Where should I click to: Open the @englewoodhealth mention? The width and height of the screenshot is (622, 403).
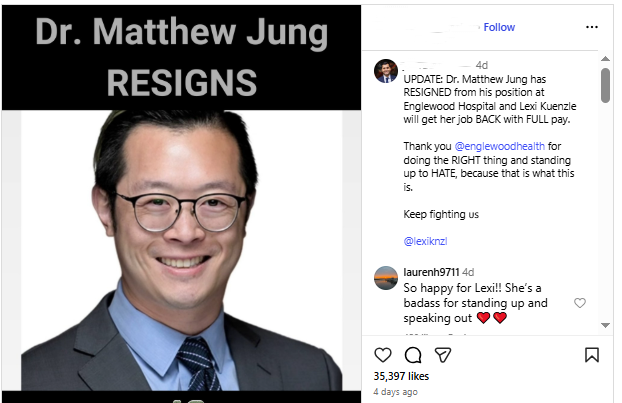coord(499,146)
